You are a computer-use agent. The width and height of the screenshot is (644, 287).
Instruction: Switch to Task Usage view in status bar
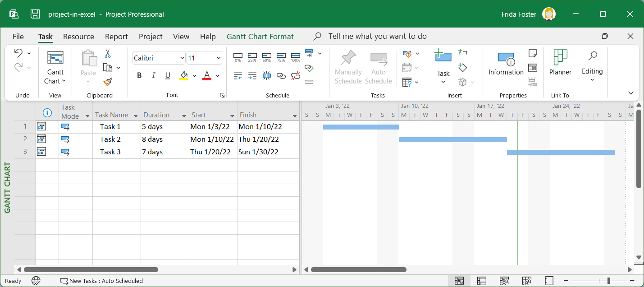[482, 281]
